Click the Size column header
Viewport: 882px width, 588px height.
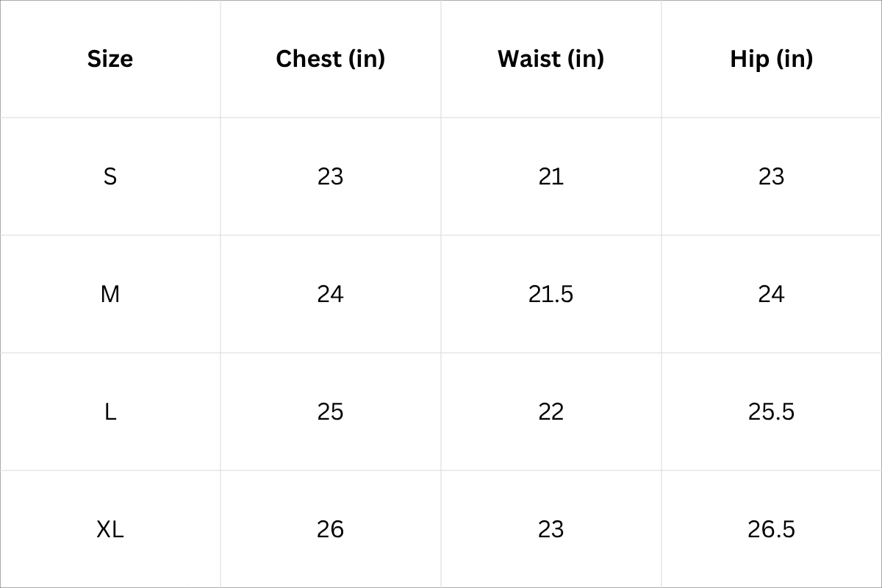(x=110, y=59)
